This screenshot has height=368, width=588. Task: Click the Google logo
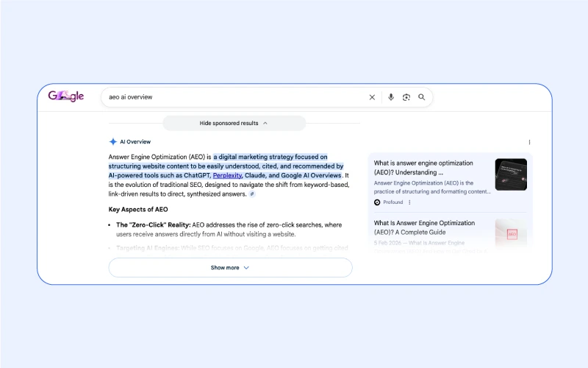[x=66, y=96]
